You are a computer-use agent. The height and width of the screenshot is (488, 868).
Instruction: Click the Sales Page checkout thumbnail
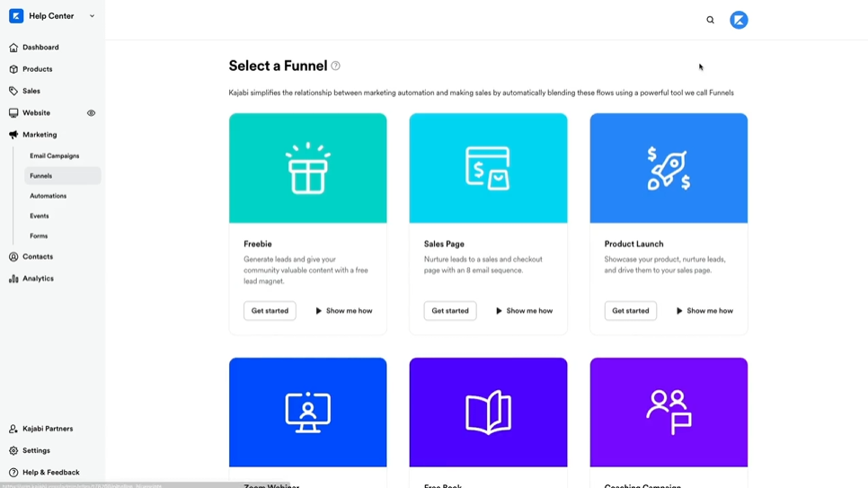(488, 168)
